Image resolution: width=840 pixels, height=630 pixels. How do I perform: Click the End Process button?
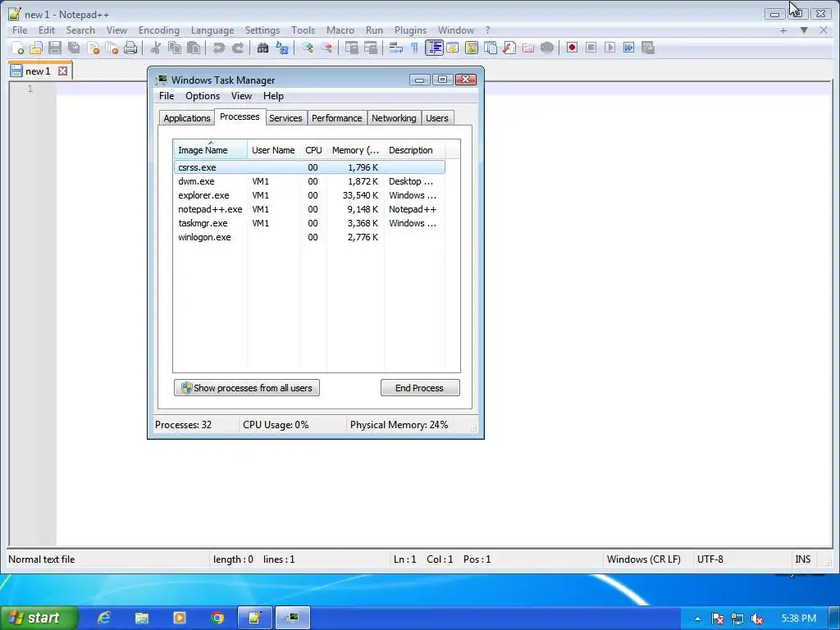click(420, 388)
